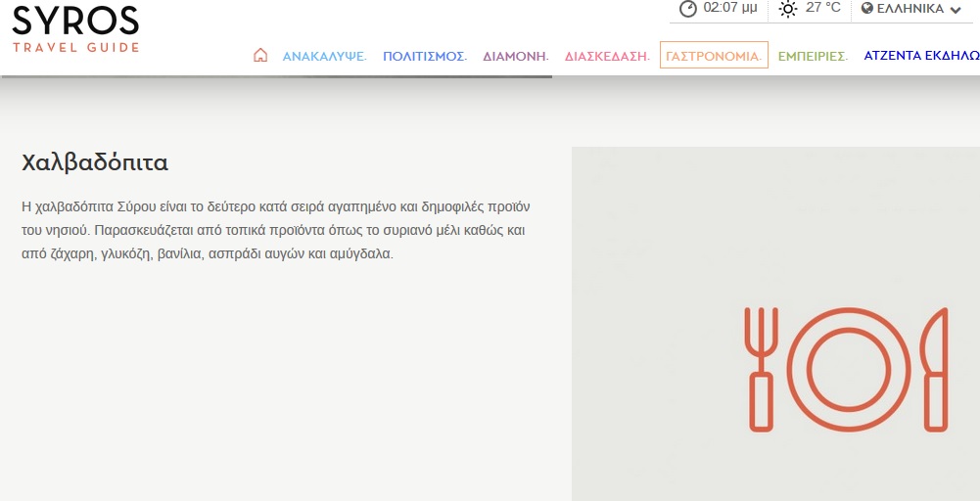980x501 pixels.
Task: Select the ΔΙΑΜΟΝΗ menu item
Action: (x=515, y=57)
